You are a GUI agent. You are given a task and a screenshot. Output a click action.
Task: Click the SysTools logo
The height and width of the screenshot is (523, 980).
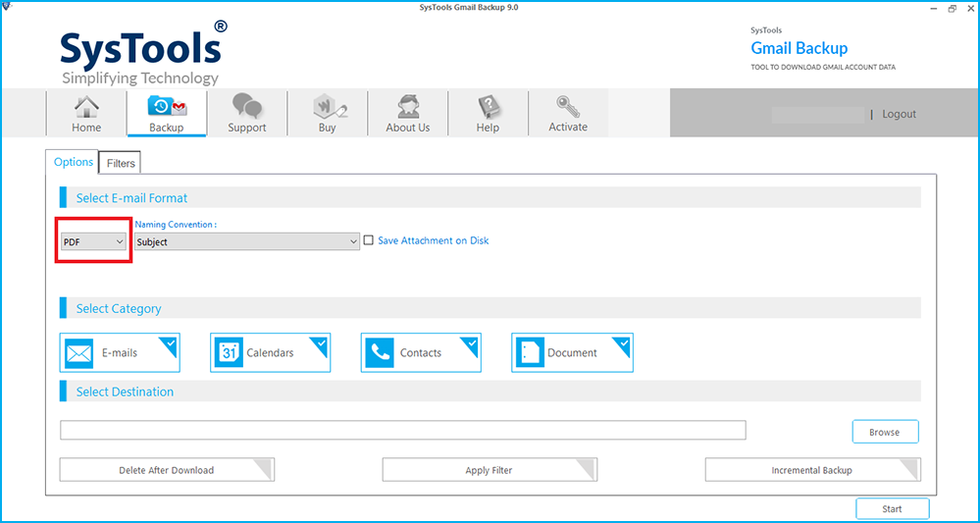point(144,53)
